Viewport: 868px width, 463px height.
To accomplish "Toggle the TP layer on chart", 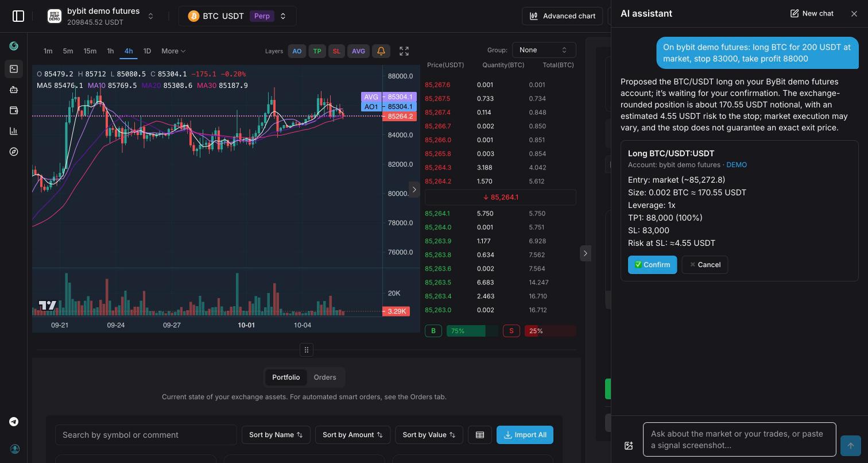I will coord(317,51).
